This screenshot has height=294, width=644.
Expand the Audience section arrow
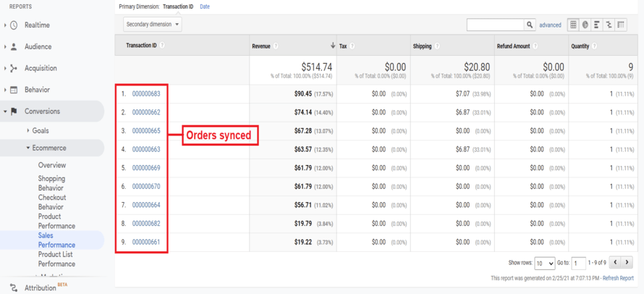point(5,47)
